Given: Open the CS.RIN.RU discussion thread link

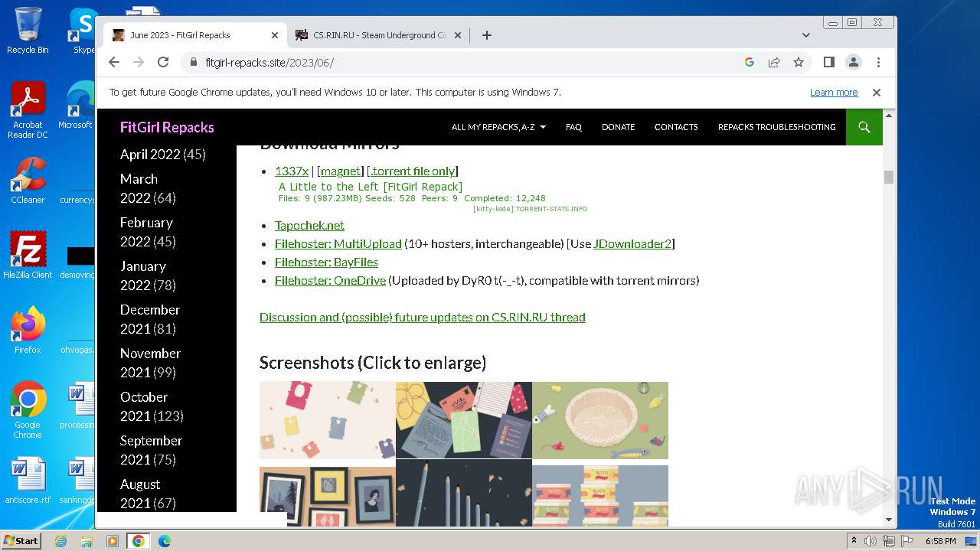Looking at the screenshot, I should [x=423, y=318].
